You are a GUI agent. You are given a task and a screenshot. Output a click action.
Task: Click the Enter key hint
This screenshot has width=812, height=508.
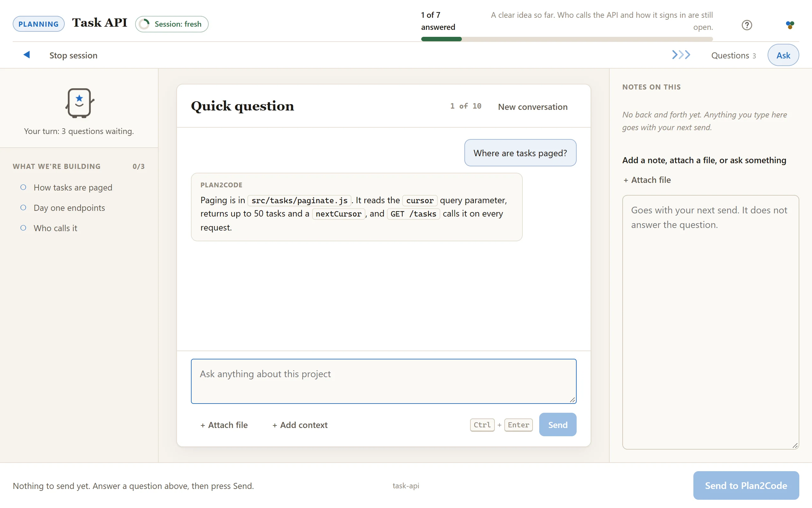coord(518,425)
